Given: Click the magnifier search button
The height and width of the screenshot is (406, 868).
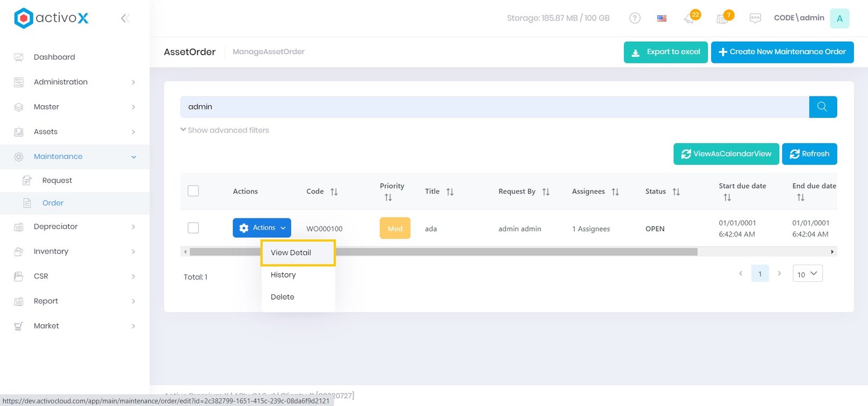Looking at the screenshot, I should click(x=822, y=107).
